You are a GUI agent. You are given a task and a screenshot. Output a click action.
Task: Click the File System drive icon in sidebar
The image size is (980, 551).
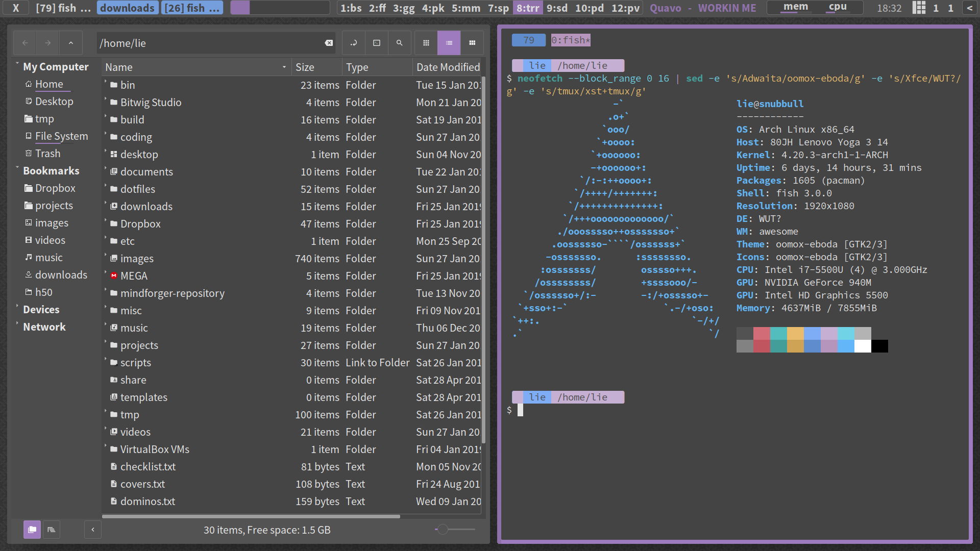pos(29,136)
